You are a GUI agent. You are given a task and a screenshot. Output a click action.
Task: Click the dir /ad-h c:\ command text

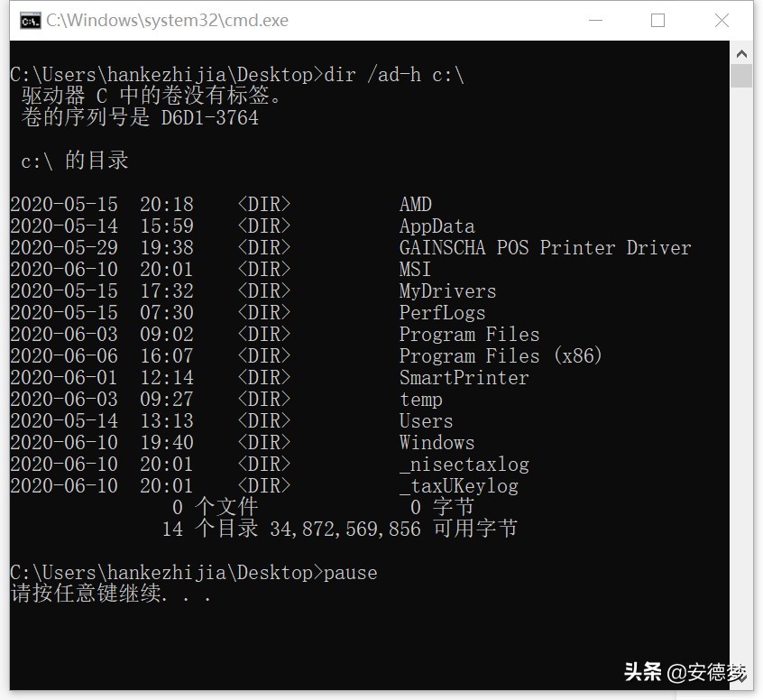pyautogui.click(x=394, y=75)
